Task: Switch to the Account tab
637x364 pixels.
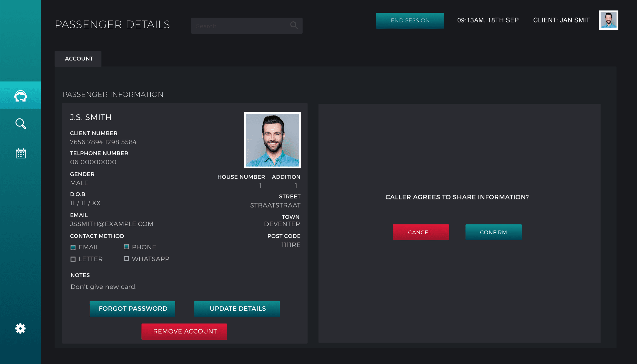Action: click(x=79, y=59)
